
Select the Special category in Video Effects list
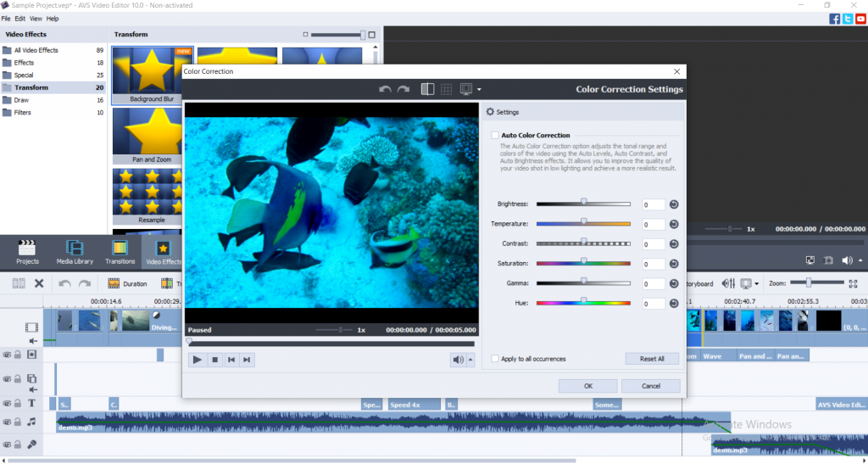point(24,75)
